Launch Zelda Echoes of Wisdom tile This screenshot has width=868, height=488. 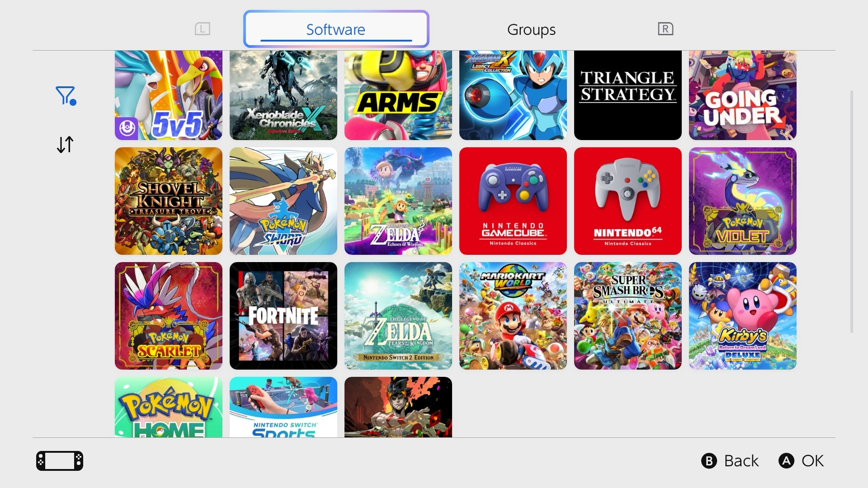point(398,201)
